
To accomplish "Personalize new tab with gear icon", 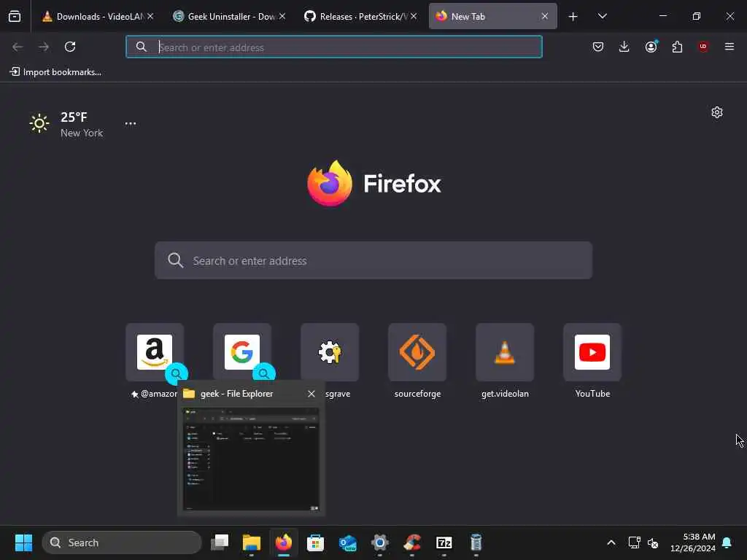I will (x=717, y=112).
